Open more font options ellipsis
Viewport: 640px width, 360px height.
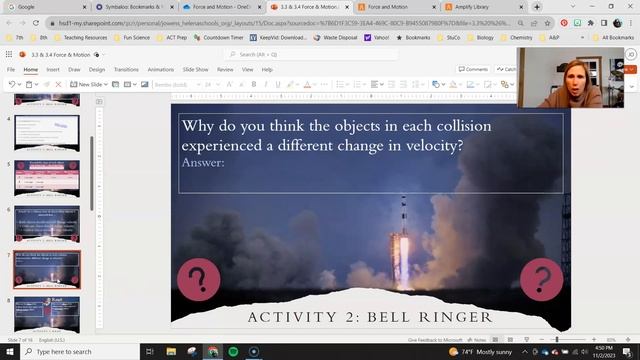click(324, 84)
